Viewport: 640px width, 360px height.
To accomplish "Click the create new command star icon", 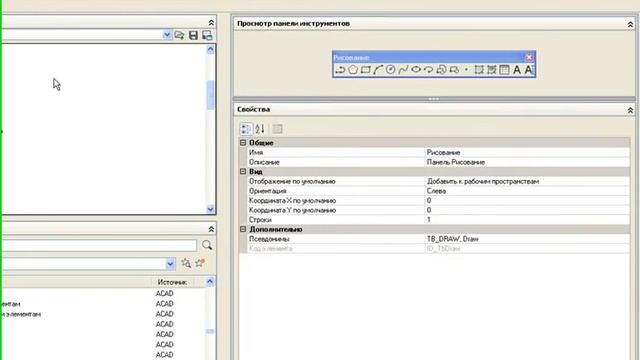I will pos(200,263).
